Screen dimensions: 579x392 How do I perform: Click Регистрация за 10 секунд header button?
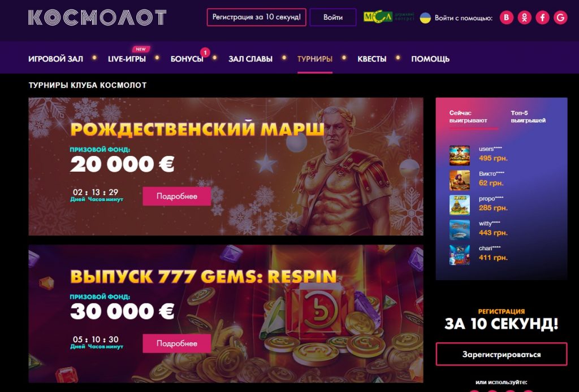[256, 18]
